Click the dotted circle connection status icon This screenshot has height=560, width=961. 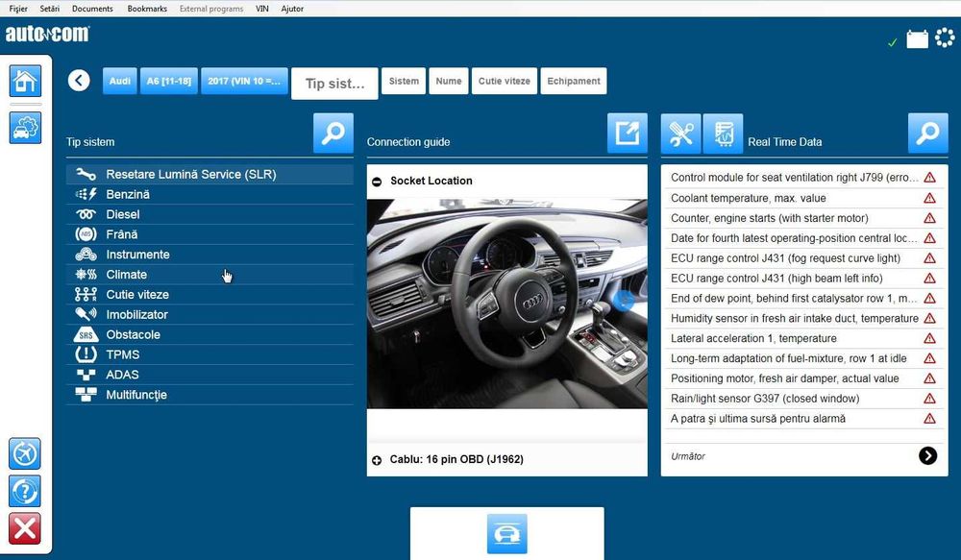pyautogui.click(x=945, y=38)
